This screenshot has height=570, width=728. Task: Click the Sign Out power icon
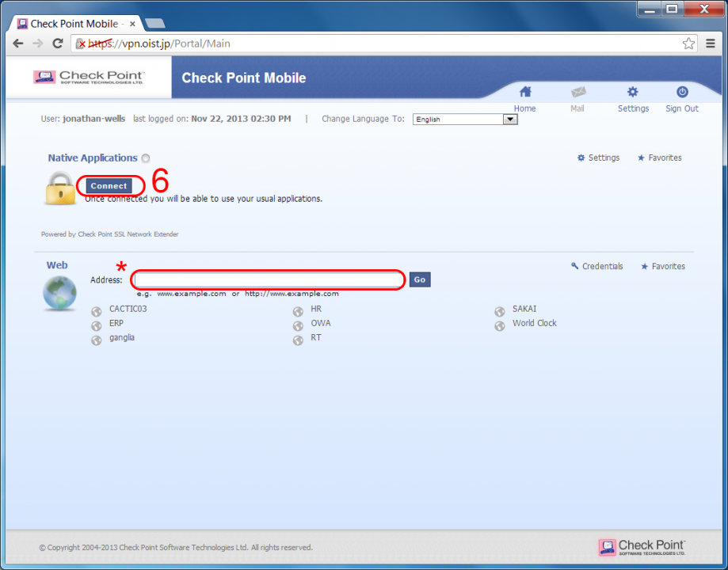(681, 93)
